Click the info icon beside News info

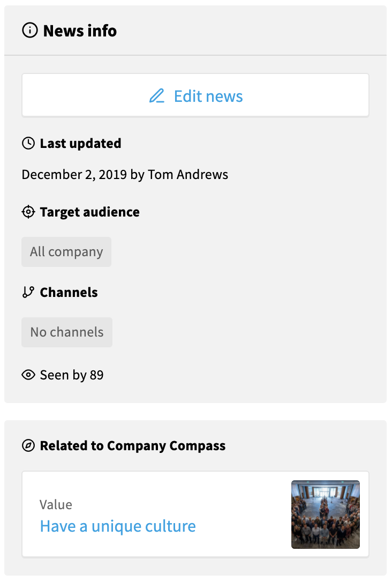[30, 31]
